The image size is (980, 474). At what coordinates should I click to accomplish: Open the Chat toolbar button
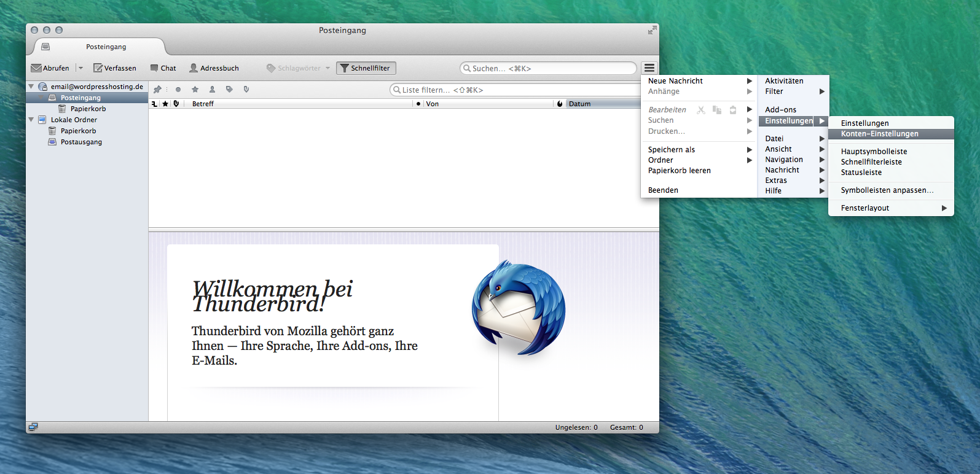pos(163,68)
